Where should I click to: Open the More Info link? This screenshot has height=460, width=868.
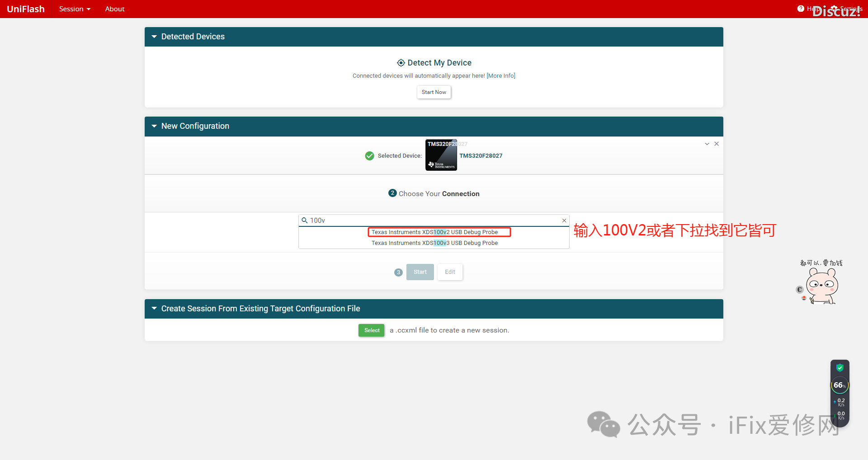(501, 76)
